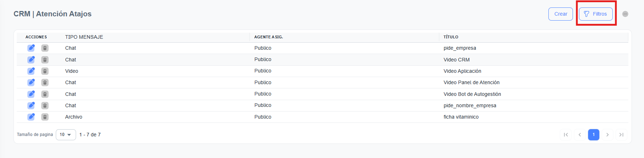644x158 pixels.
Task: Edit the Video Panel de Atención row
Action: pyautogui.click(x=31, y=82)
